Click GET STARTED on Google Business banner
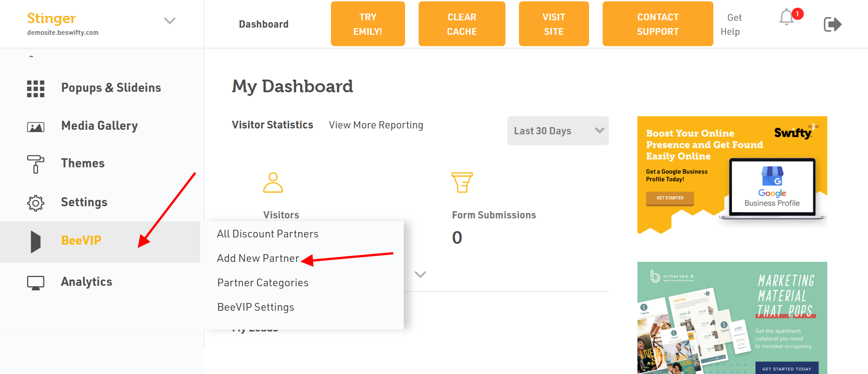This screenshot has height=374, width=868. 670,198
